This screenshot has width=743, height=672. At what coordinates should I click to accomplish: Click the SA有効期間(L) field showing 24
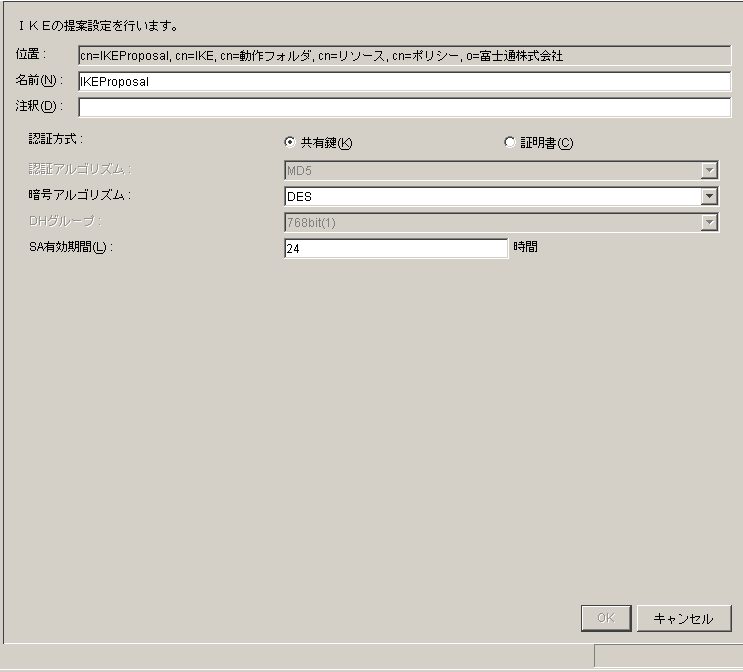click(x=396, y=248)
